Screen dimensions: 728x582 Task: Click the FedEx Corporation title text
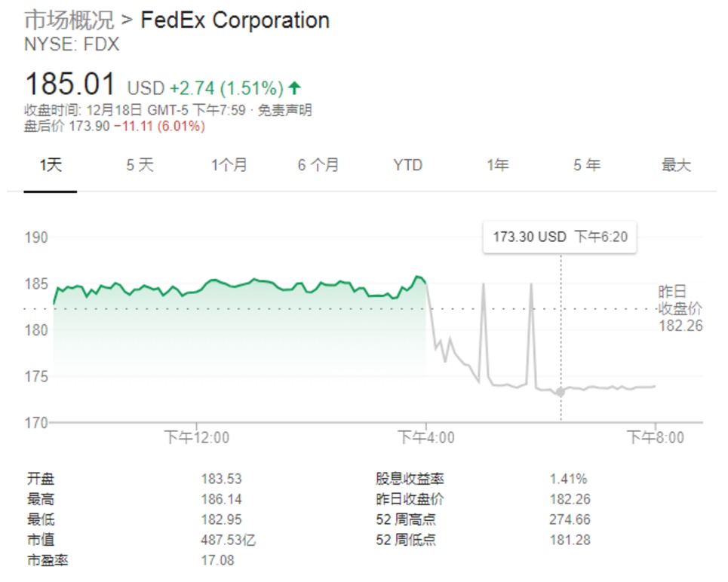pyautogui.click(x=235, y=20)
